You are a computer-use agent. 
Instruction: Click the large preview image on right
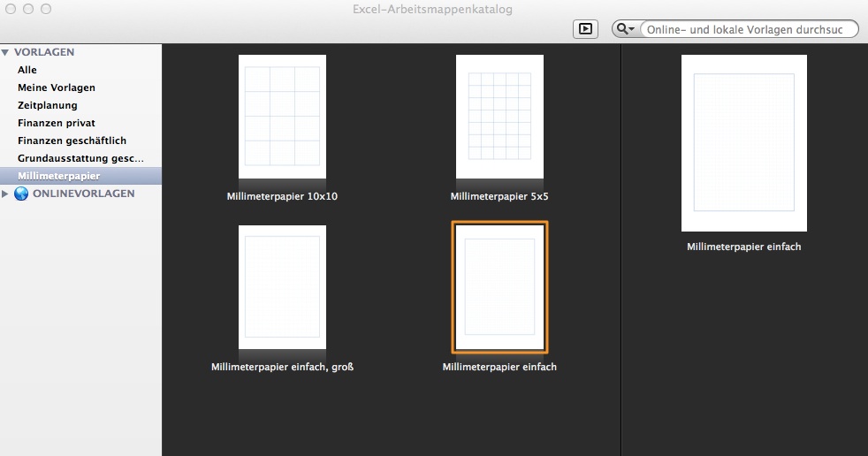click(x=743, y=143)
